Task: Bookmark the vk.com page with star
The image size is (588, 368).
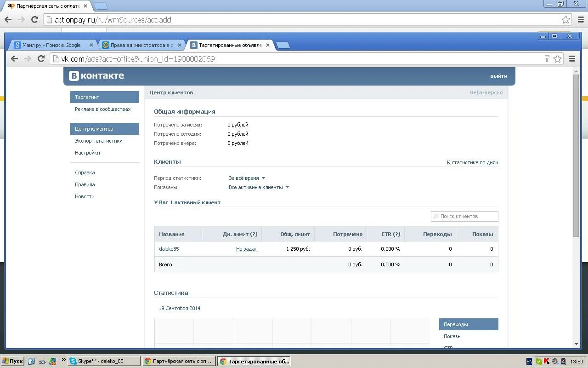Action: click(557, 58)
